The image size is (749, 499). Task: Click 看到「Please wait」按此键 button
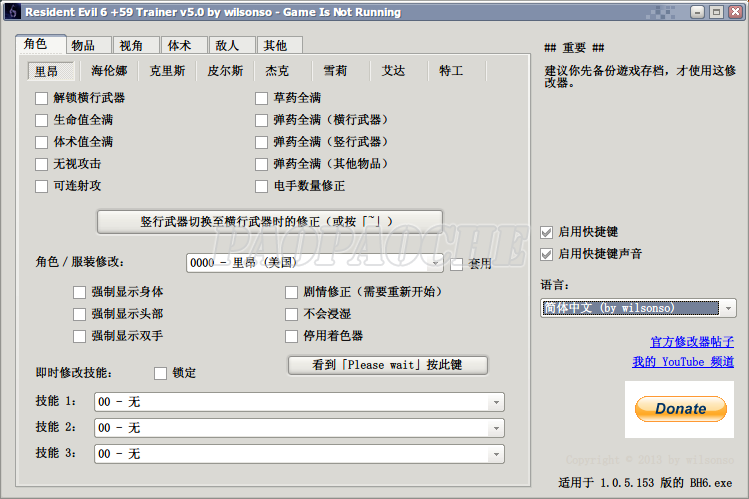[x=388, y=365]
